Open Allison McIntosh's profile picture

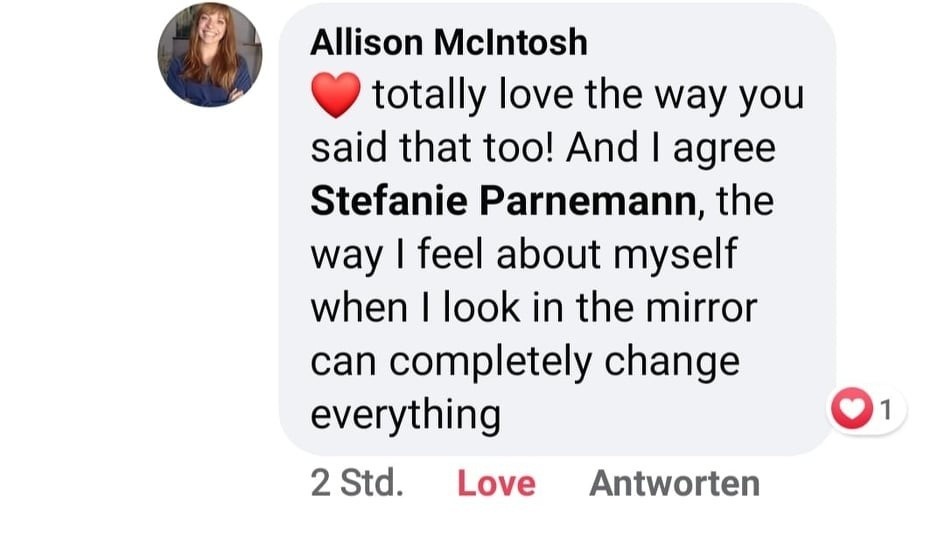(209, 54)
